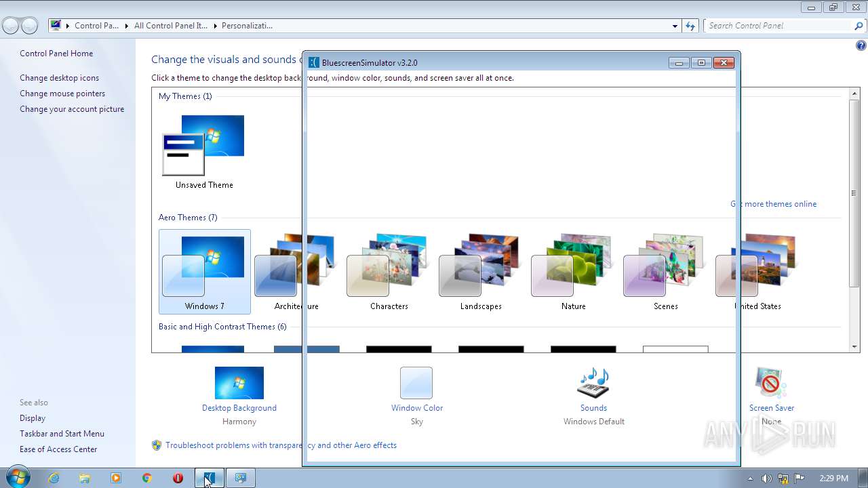Click the All Control Panel Items breadcrumb
Screen dimensions: 868x488
click(x=170, y=26)
